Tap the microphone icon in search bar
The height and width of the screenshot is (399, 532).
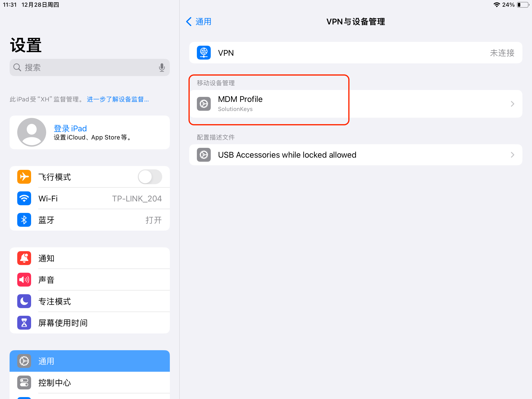[162, 68]
